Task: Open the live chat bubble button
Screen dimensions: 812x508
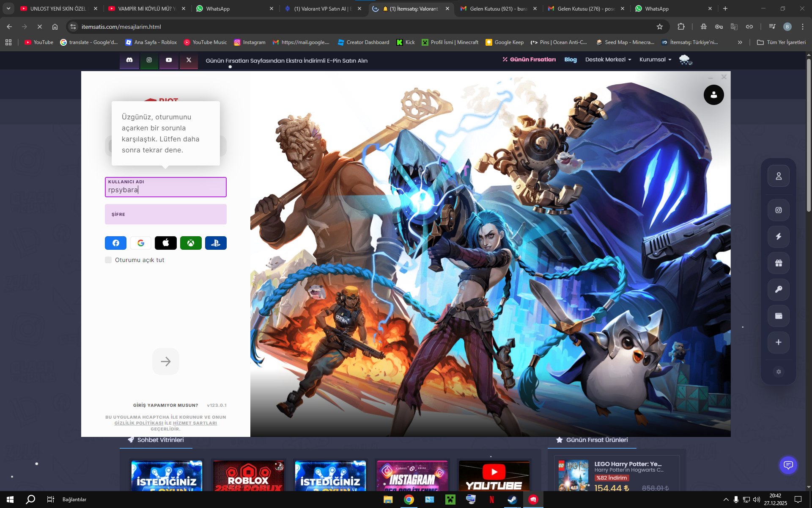Action: pos(788,465)
